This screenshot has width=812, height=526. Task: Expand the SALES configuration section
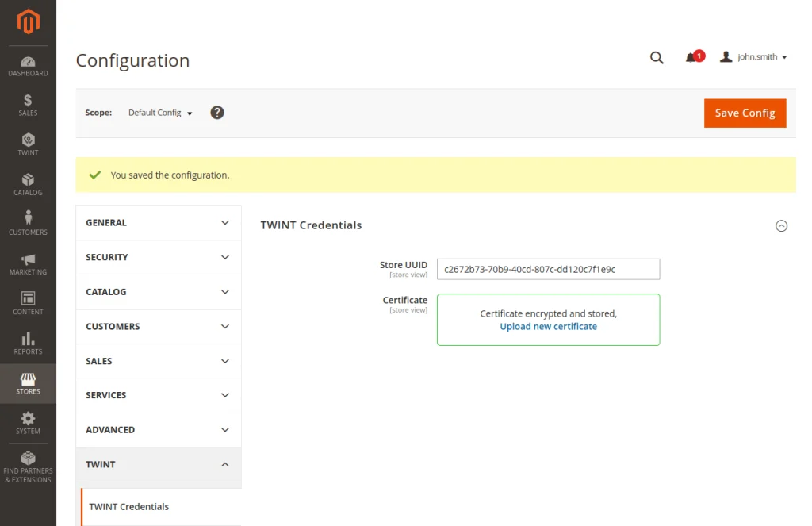tap(159, 361)
